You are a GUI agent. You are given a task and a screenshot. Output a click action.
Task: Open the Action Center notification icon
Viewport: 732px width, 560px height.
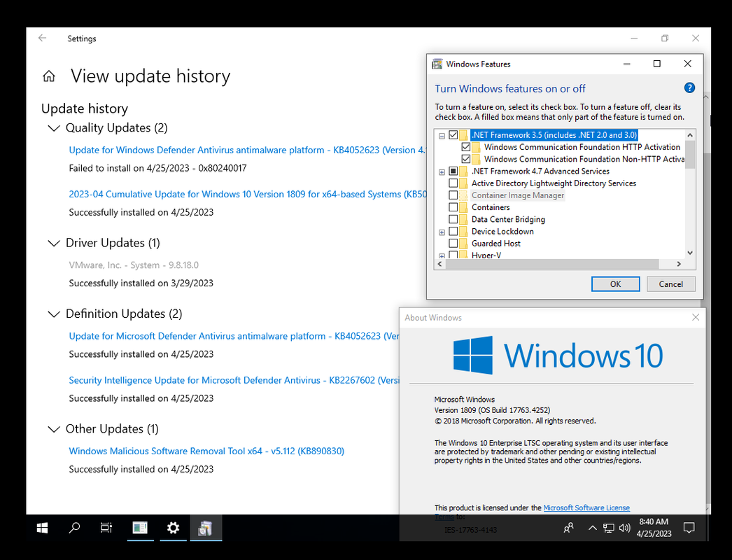tap(689, 528)
